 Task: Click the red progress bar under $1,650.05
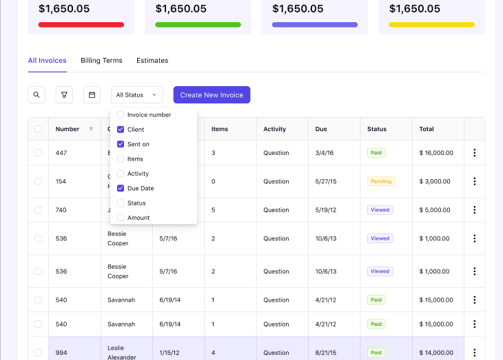point(81,25)
